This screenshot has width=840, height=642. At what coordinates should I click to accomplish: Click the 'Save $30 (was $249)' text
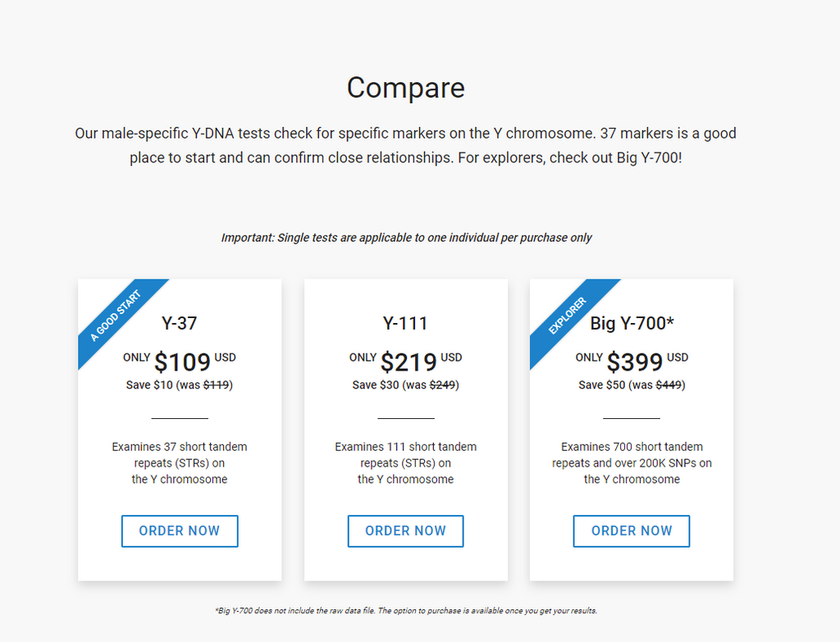click(x=405, y=385)
